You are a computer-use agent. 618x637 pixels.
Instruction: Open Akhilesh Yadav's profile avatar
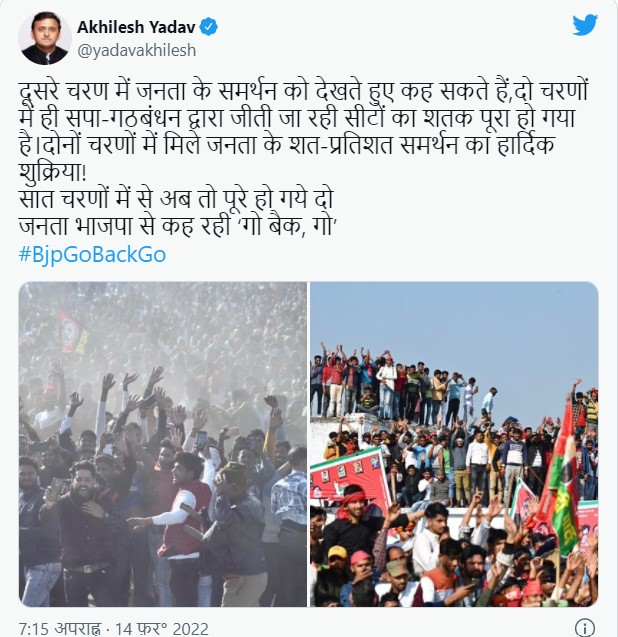(45, 39)
